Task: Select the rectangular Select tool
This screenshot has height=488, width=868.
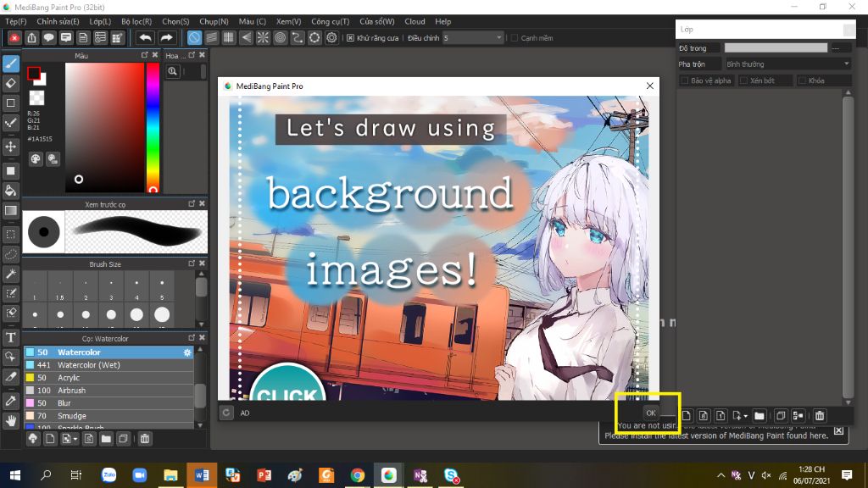Action: pyautogui.click(x=10, y=235)
